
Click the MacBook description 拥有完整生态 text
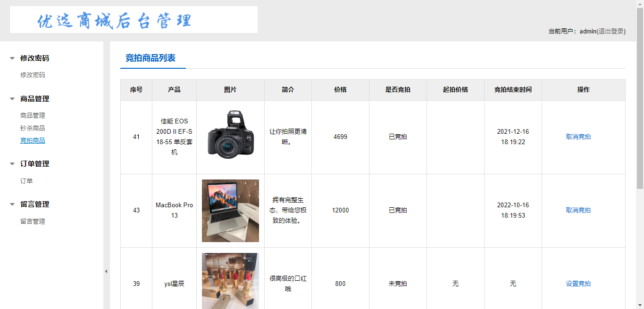pos(288,210)
